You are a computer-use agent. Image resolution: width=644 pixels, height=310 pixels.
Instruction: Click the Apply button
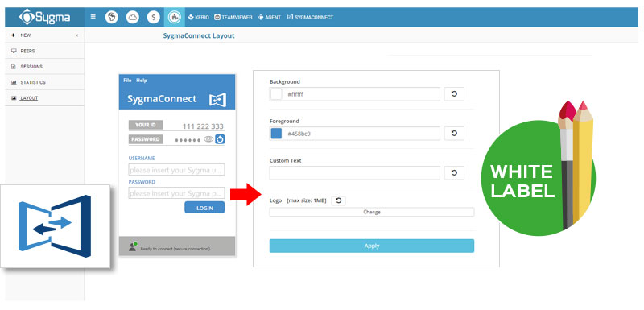point(372,246)
